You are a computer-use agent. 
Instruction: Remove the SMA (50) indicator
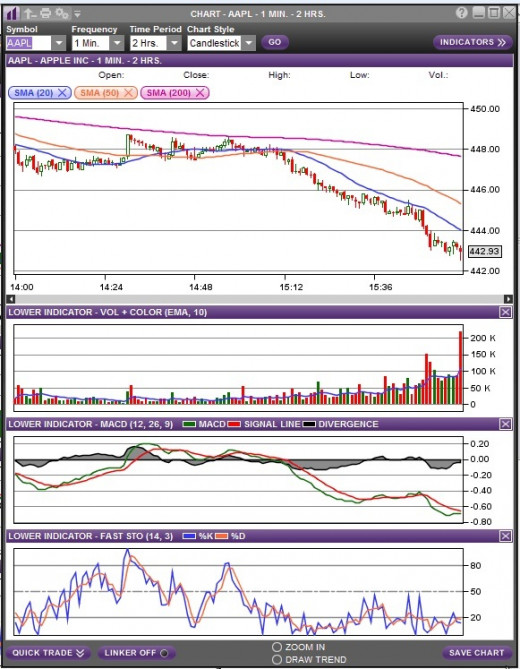pyautogui.click(x=128, y=93)
